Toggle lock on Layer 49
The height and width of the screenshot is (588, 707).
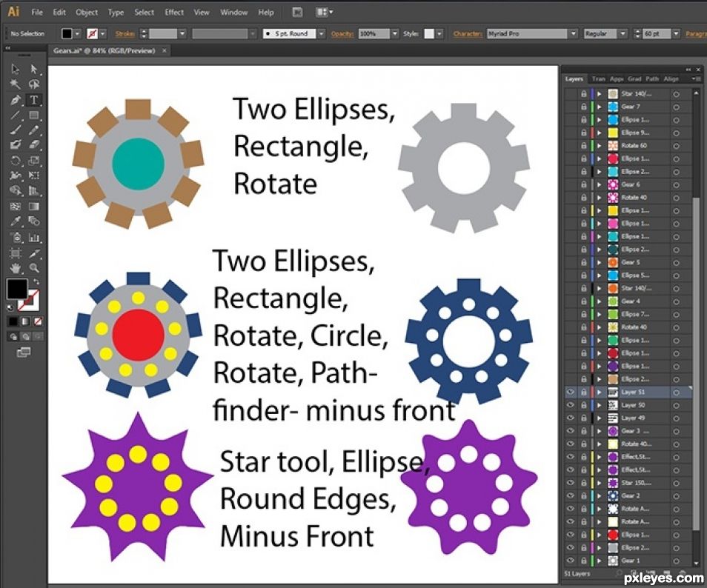583,418
